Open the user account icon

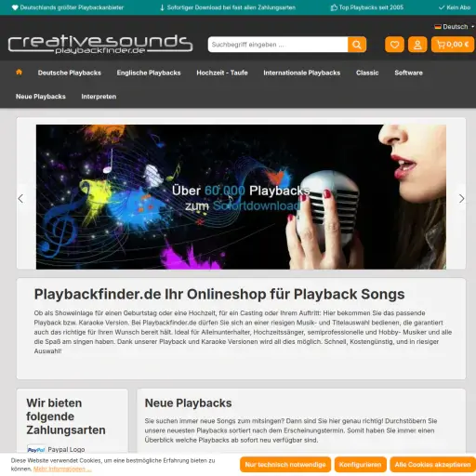pos(417,45)
